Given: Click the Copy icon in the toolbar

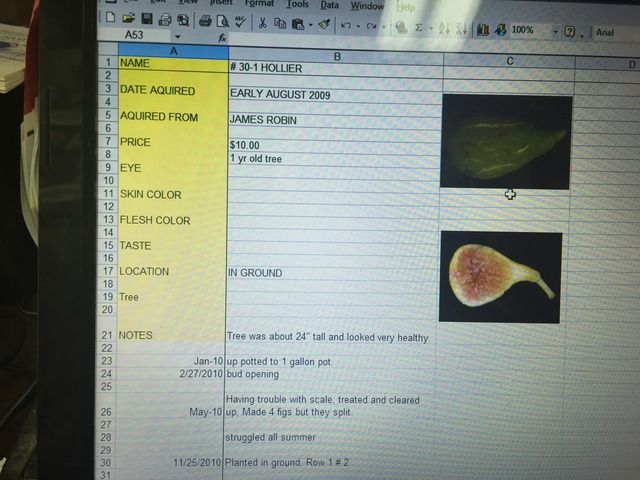Looking at the screenshot, I should click(x=279, y=23).
